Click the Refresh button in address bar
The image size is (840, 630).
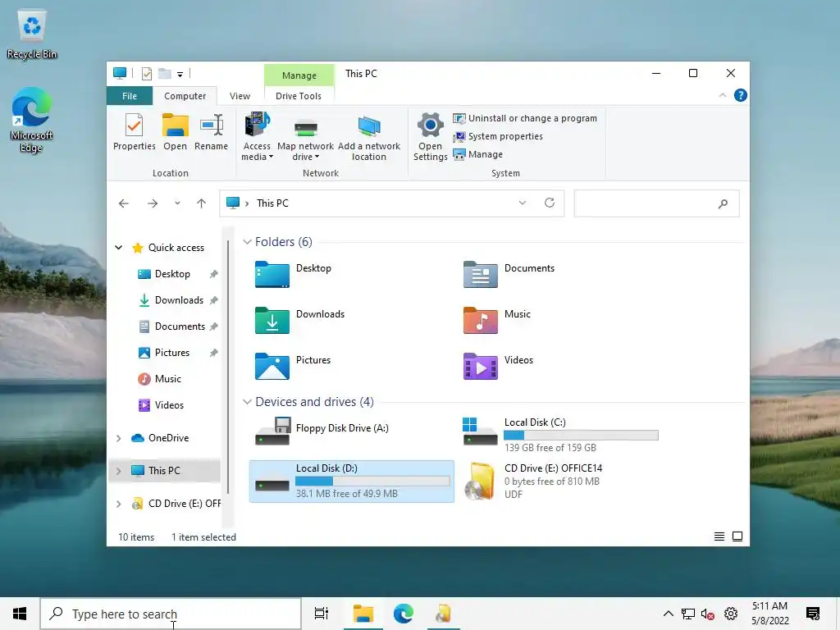(549, 203)
